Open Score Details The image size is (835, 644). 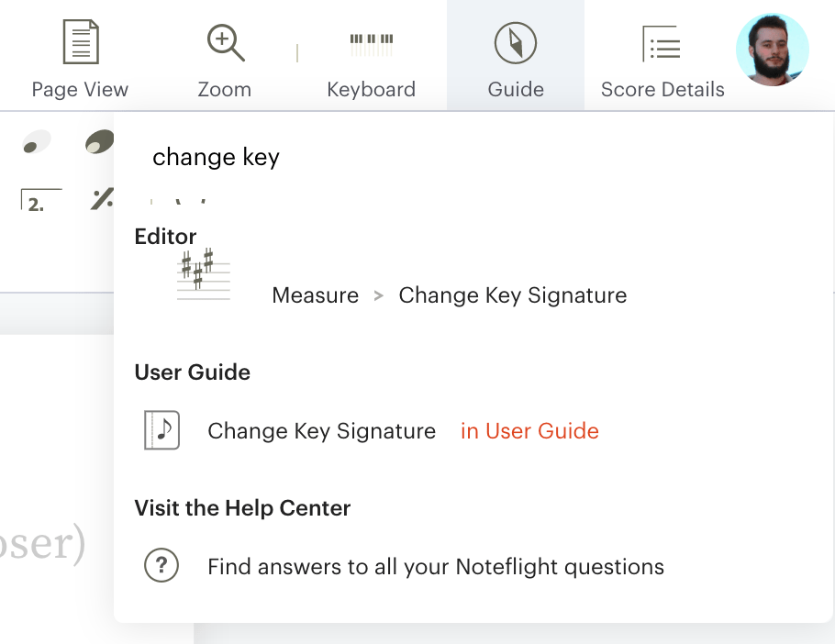click(x=662, y=55)
